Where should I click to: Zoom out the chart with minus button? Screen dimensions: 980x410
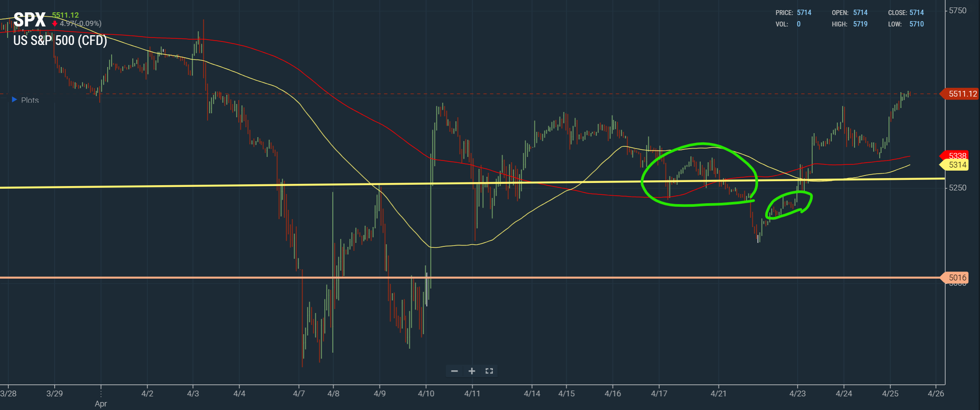[x=454, y=371]
